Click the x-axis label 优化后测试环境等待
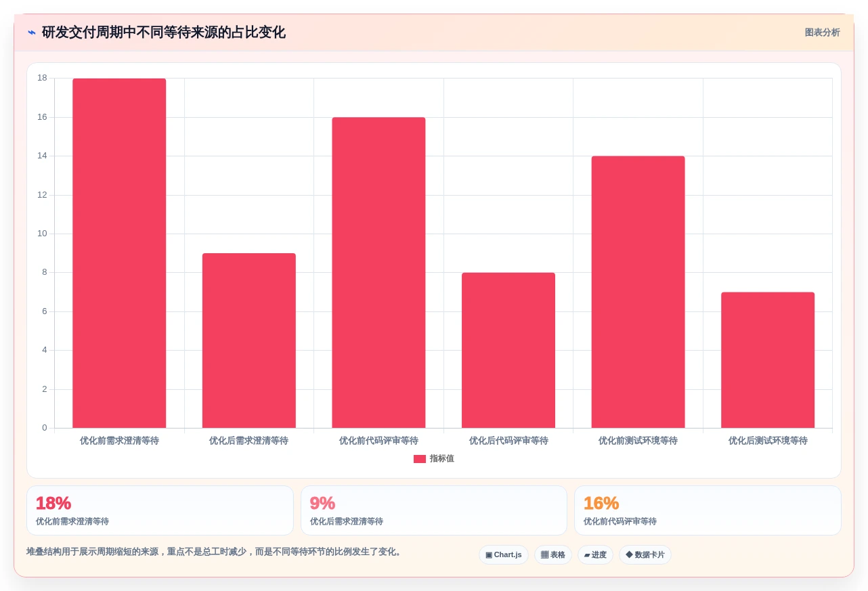868x591 pixels. 768,441
